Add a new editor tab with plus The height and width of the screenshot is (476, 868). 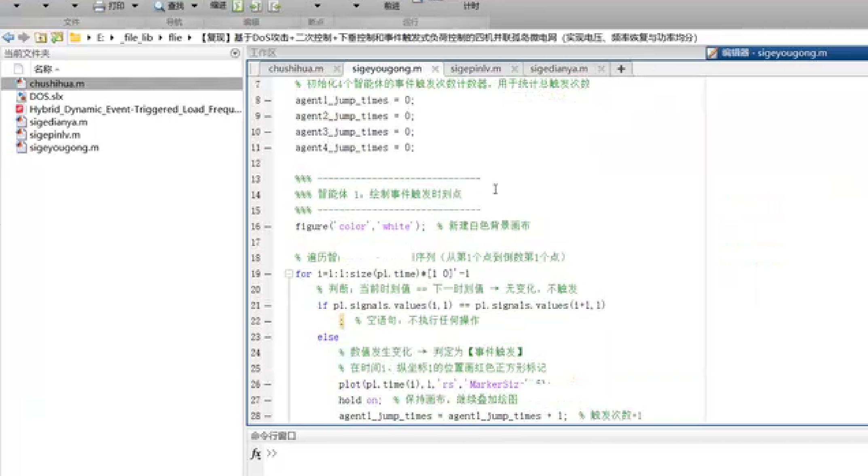click(621, 69)
